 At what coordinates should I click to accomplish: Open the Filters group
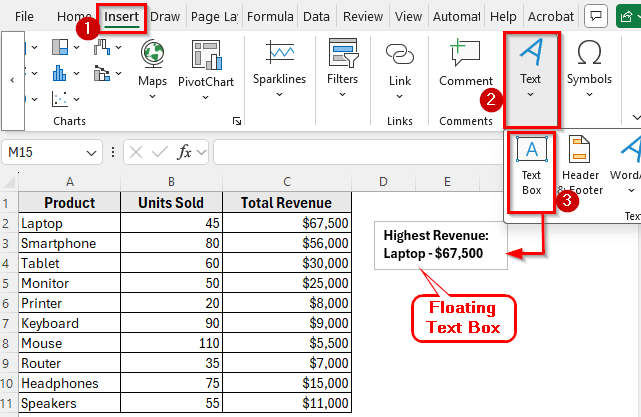343,66
